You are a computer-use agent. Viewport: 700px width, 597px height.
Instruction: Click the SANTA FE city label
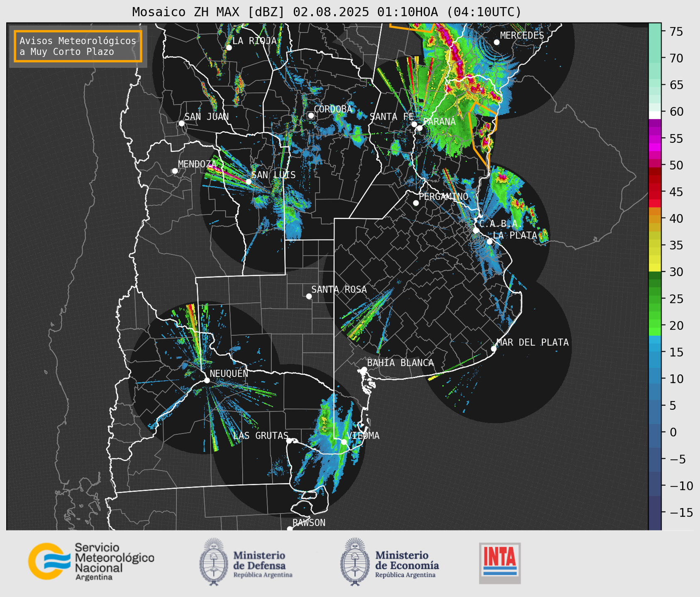click(x=391, y=117)
